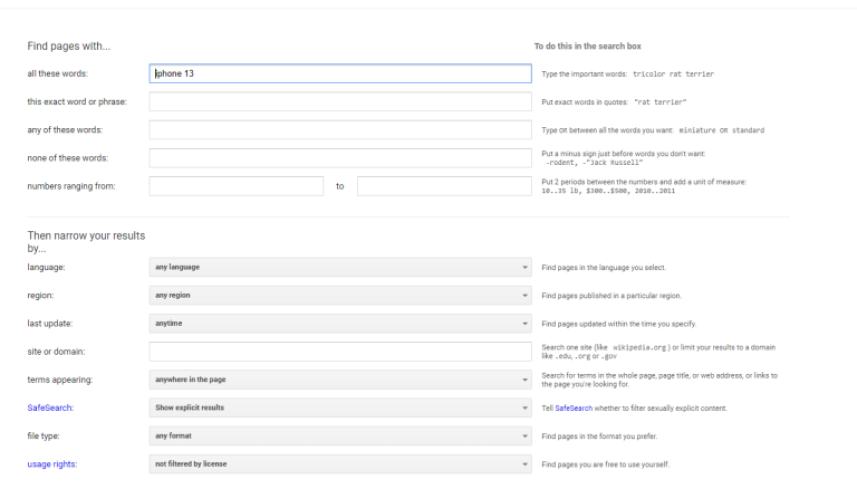The image size is (857, 482).
Task: Click the 'Then narrow your results by...' heading
Action: 85,241
